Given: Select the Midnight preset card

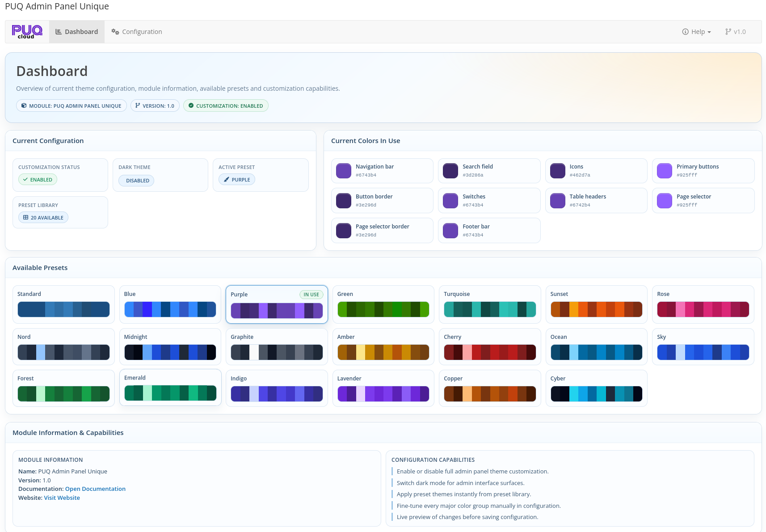Looking at the screenshot, I should [170, 347].
